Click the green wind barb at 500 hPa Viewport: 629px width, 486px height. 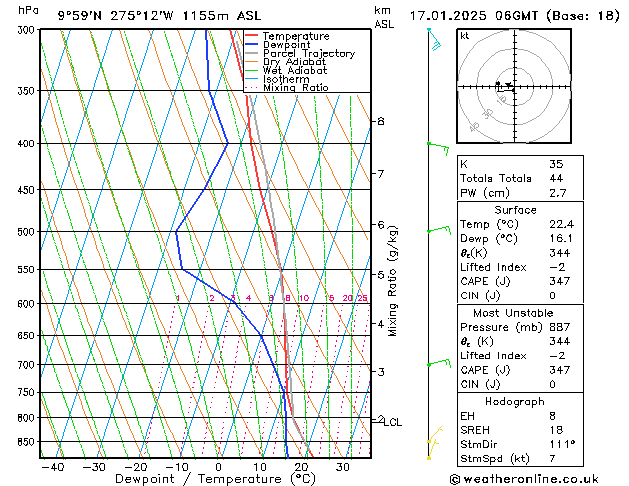point(439,230)
